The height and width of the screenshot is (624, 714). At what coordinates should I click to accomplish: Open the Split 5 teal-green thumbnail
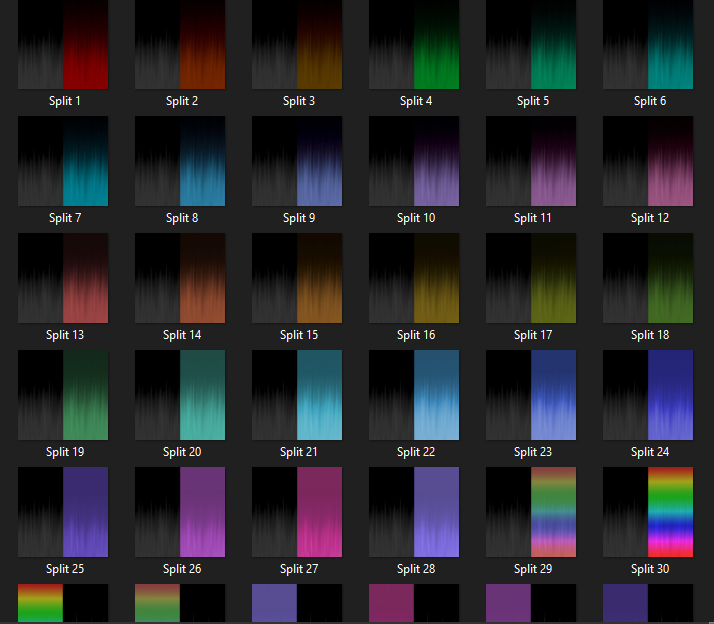(531, 44)
